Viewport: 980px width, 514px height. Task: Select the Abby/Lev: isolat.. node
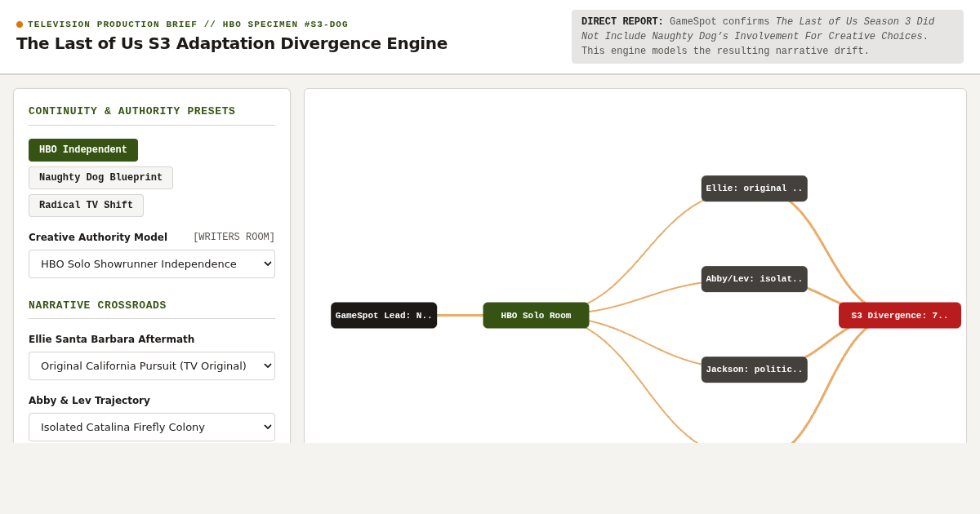pos(755,279)
